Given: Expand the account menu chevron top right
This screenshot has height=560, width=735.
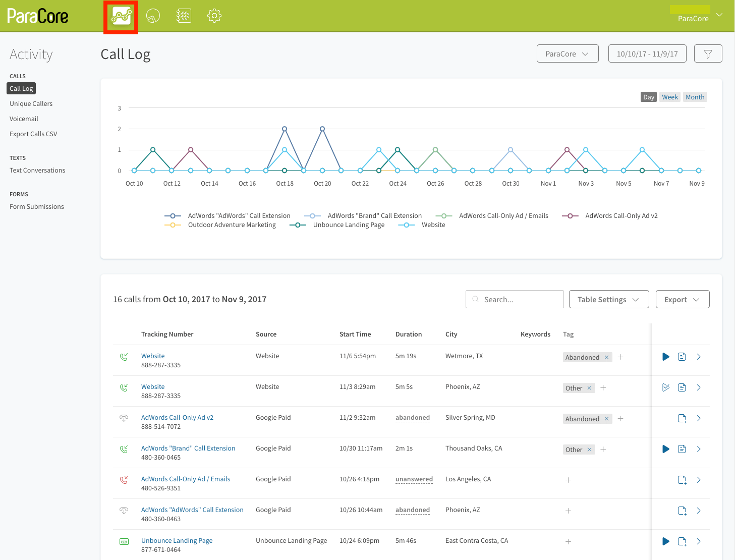Looking at the screenshot, I should click(719, 15).
